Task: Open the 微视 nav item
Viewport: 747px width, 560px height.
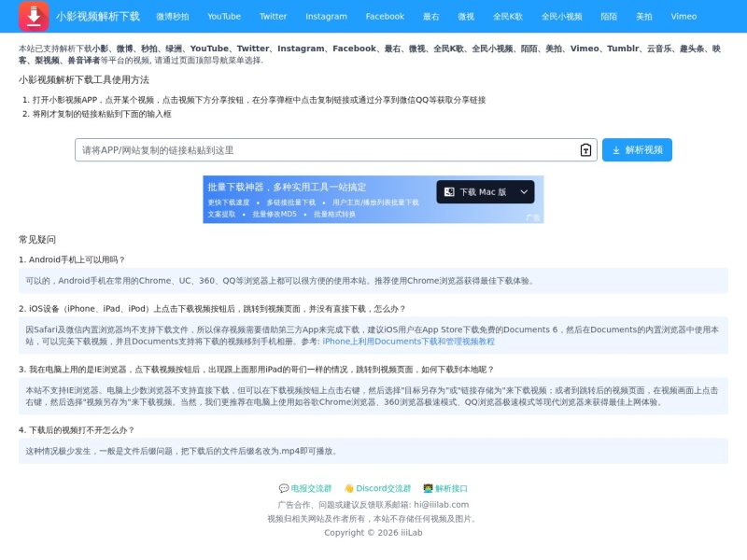Action: (466, 17)
